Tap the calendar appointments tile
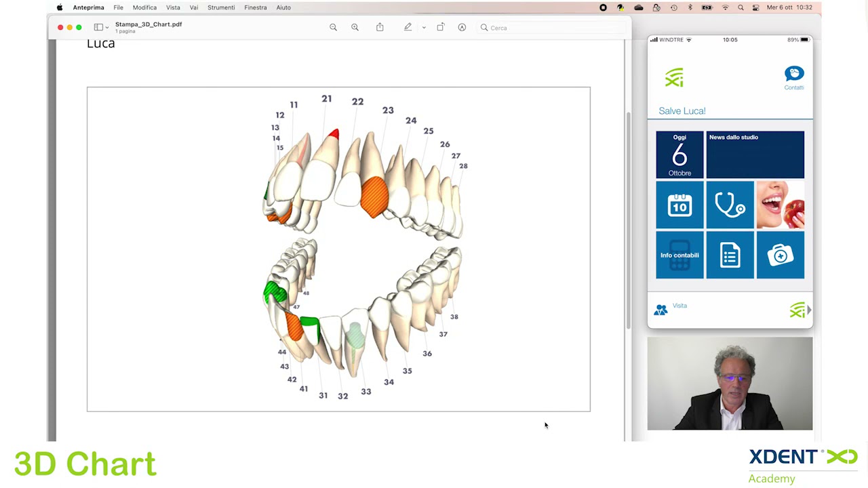This screenshot has height=488, width=868. [679, 205]
